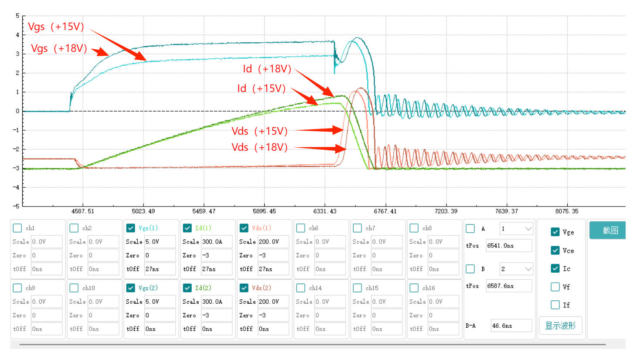The image size is (644, 356).
Task: Check the If display option
Action: point(555,305)
